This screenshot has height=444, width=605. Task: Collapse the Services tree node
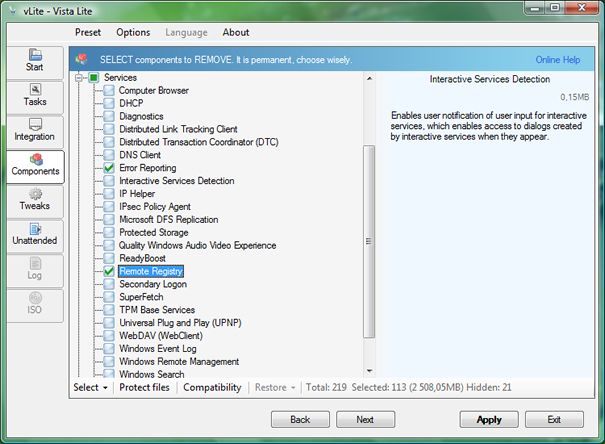click(79, 78)
